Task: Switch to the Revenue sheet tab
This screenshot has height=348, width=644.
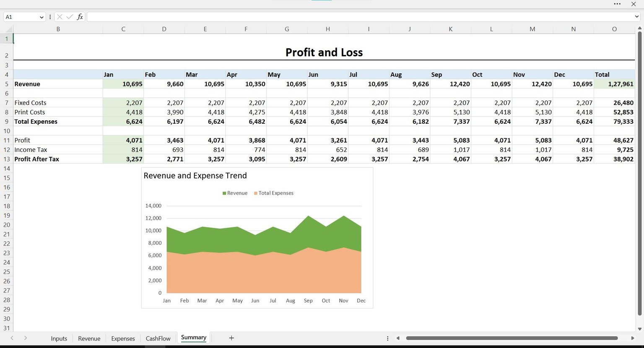Action: coord(89,338)
